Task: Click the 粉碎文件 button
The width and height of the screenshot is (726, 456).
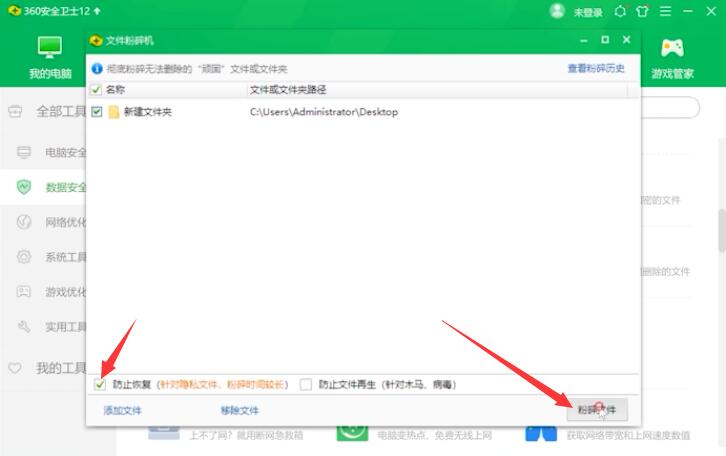Action: pyautogui.click(x=597, y=410)
